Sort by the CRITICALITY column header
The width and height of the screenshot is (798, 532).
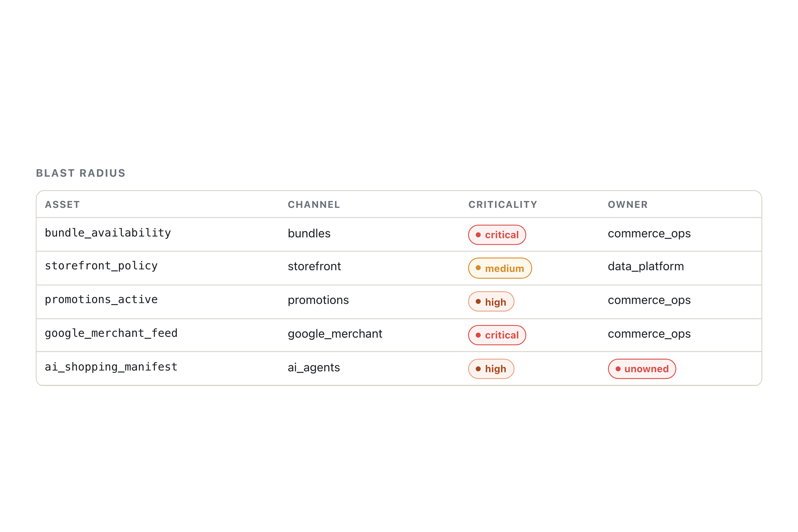(503, 204)
